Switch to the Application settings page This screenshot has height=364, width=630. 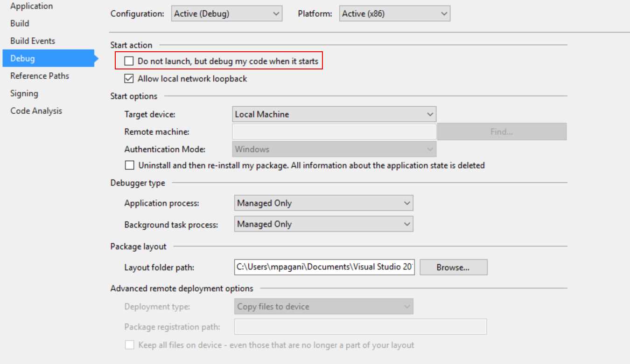click(31, 6)
